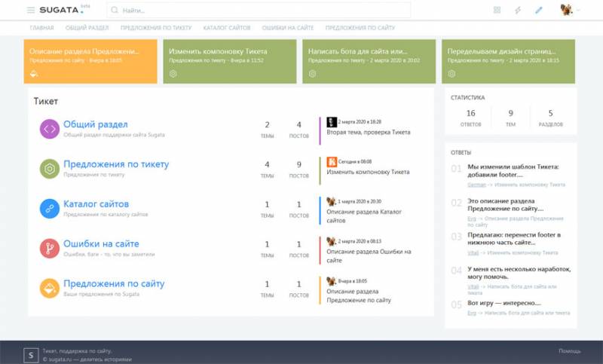The width and height of the screenshot is (603, 364).
Task: Open answer 05 Вот игру — интересно
Action: (x=504, y=303)
